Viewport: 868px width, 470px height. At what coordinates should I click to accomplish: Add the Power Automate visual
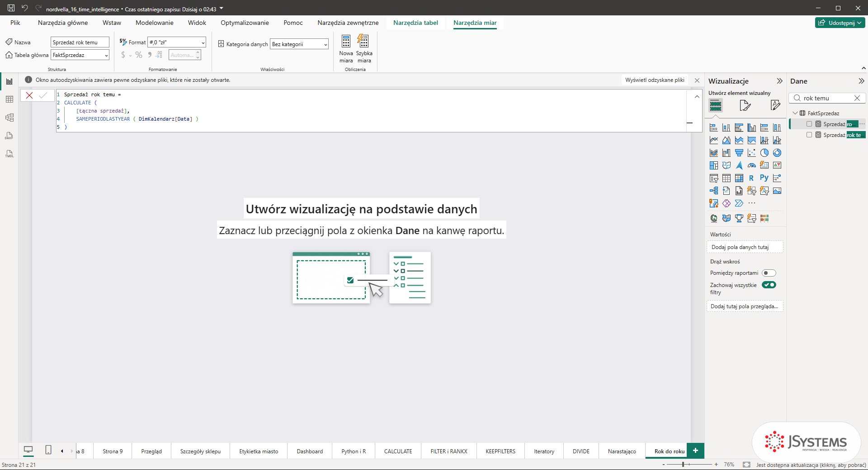click(739, 203)
